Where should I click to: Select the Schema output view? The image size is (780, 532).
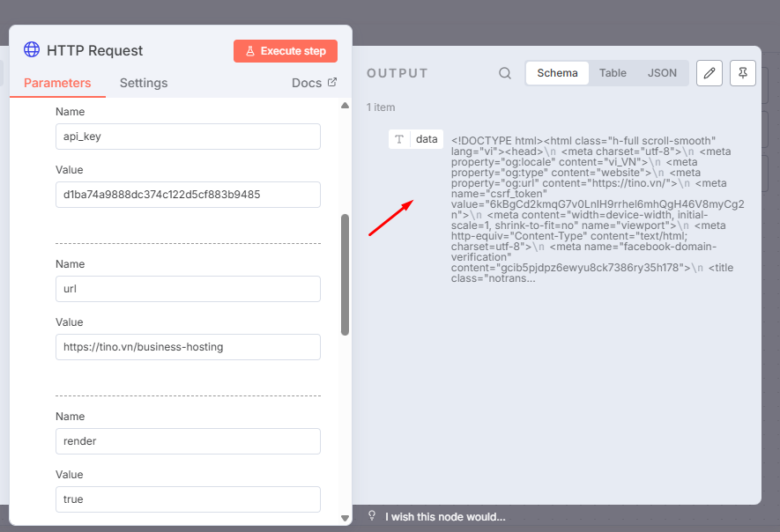pyautogui.click(x=556, y=73)
